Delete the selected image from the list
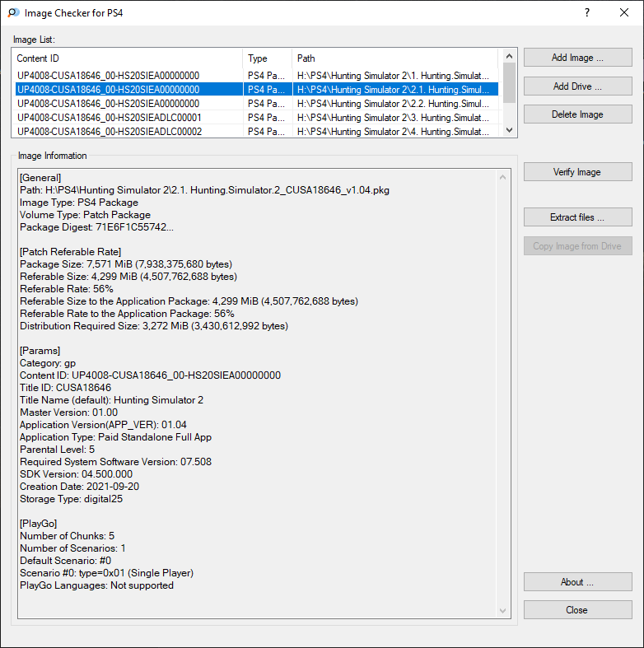This screenshot has width=644, height=648. [577, 114]
